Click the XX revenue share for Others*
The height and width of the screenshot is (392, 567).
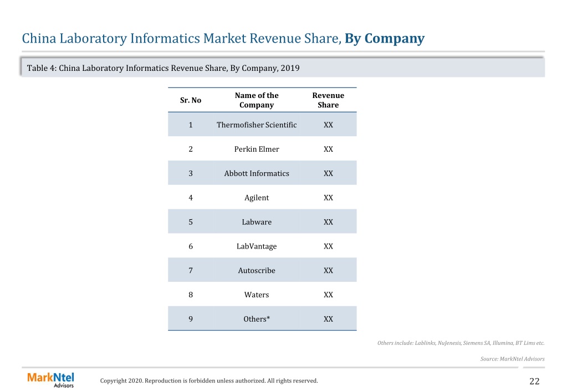tap(328, 319)
